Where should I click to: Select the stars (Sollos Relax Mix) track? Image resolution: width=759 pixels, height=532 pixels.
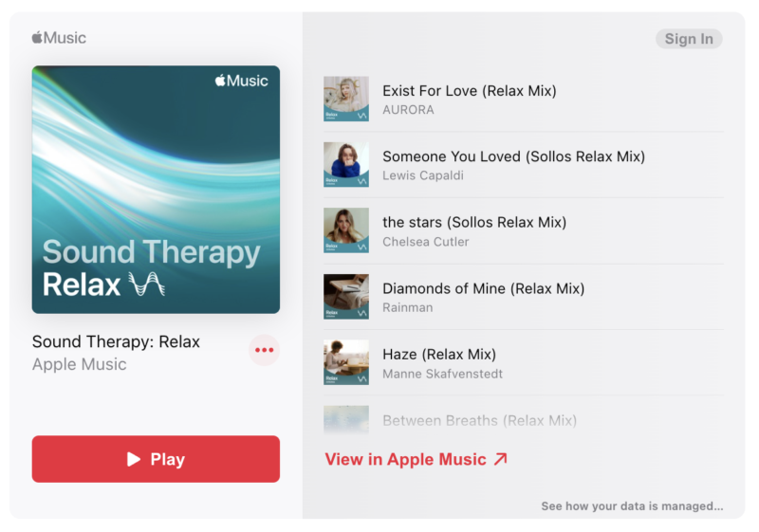tap(524, 230)
